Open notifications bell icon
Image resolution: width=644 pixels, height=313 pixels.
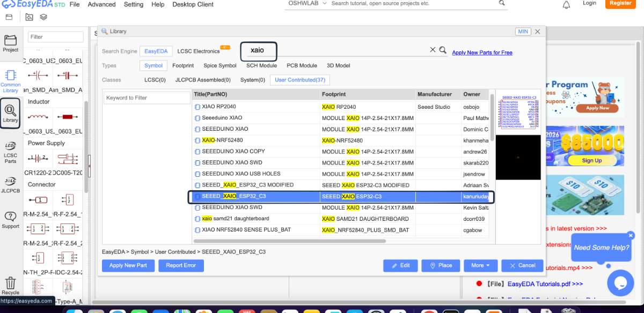click(566, 5)
